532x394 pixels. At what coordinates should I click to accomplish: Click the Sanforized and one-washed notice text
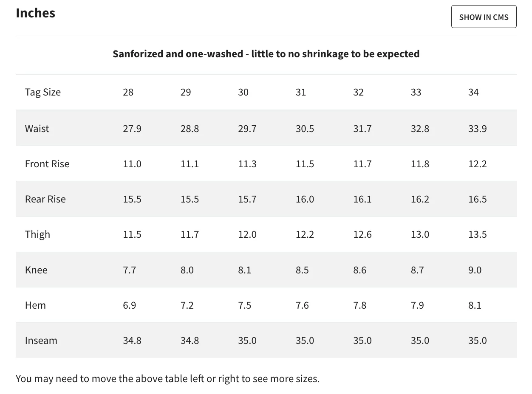266,54
